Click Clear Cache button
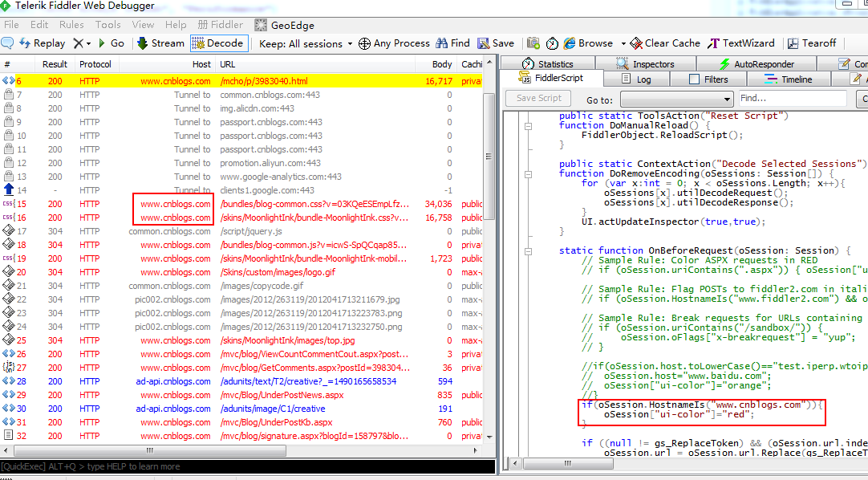 (x=665, y=43)
